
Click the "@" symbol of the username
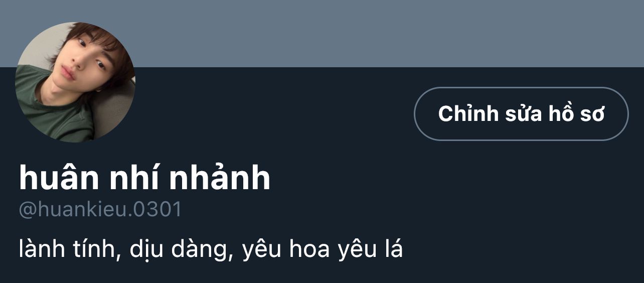tap(28, 210)
